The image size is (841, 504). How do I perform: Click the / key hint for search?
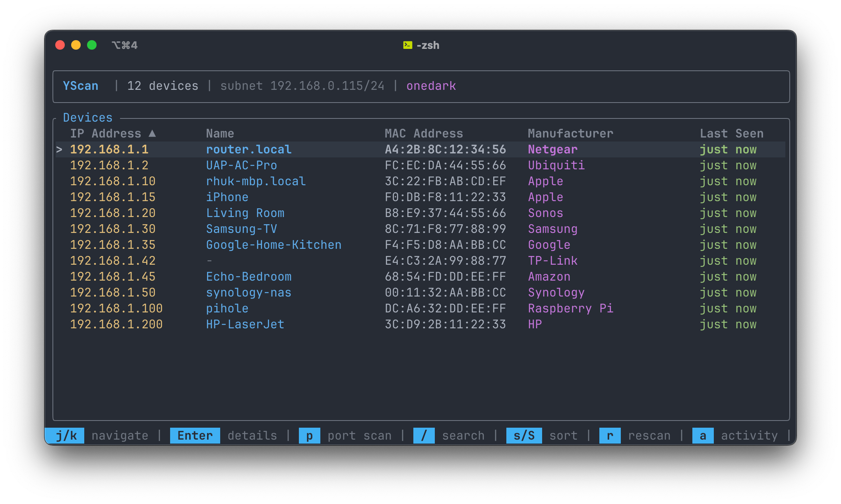(424, 436)
